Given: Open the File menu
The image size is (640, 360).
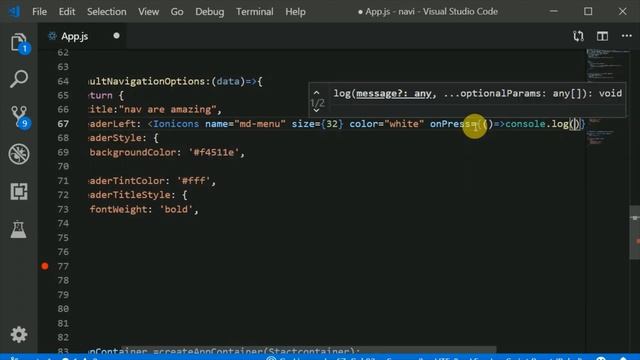Looking at the screenshot, I should tap(40, 11).
